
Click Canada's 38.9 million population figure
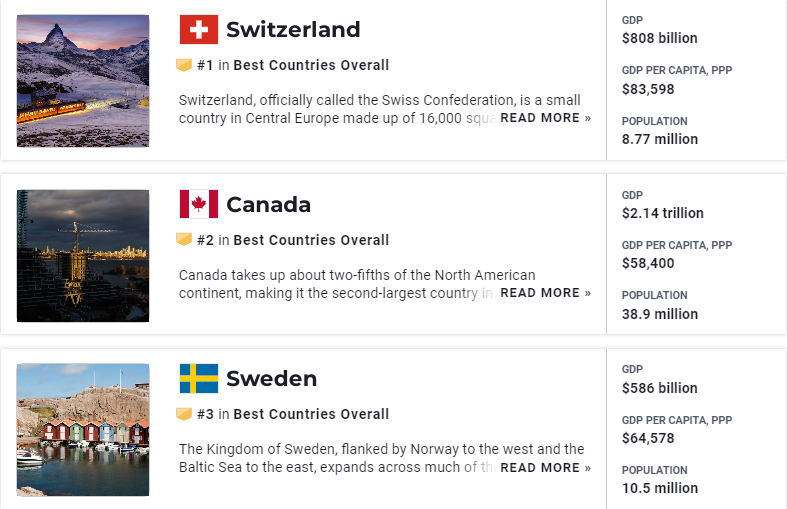[659, 314]
